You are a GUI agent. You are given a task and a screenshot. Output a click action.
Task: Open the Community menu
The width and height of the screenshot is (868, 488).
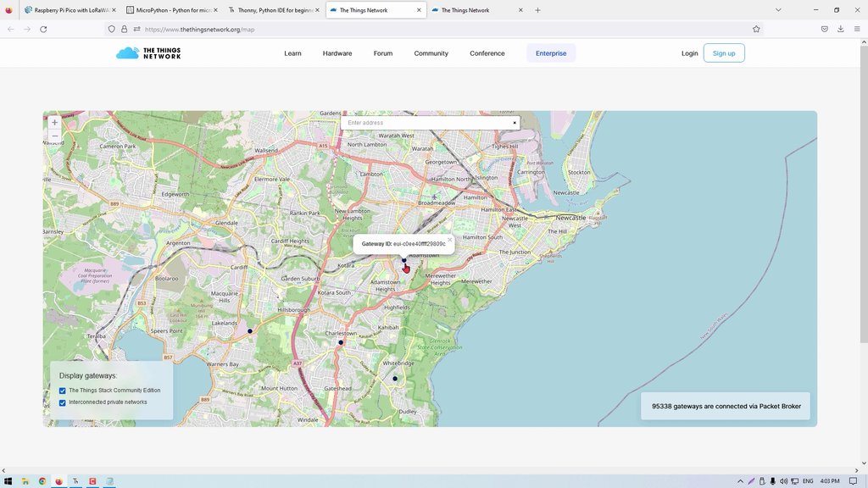(431, 53)
